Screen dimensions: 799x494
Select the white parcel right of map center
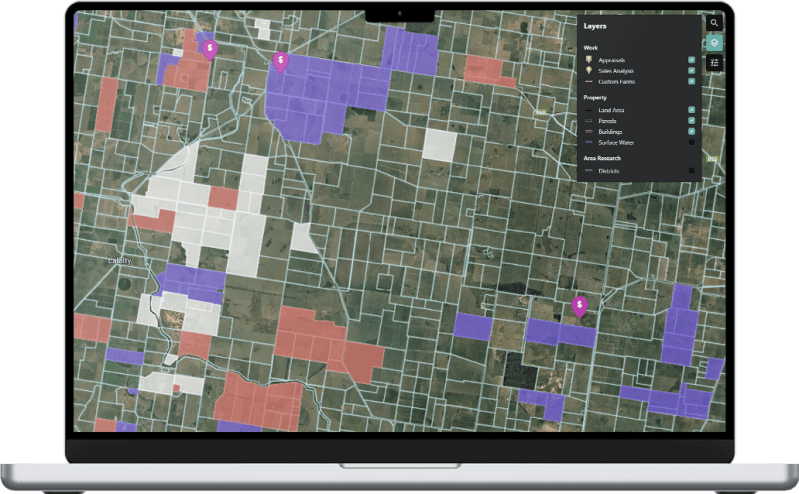coord(439,145)
